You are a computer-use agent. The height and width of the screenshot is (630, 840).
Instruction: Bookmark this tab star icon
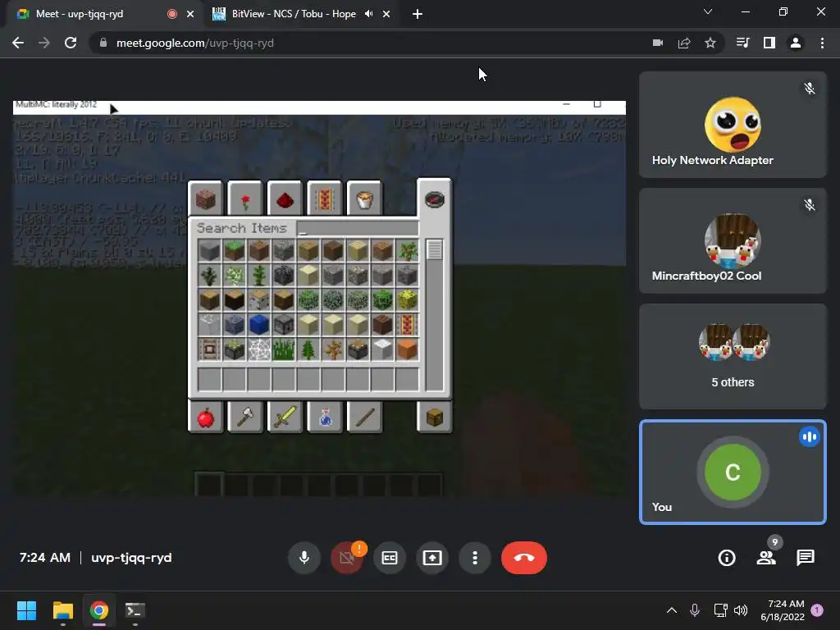[710, 43]
